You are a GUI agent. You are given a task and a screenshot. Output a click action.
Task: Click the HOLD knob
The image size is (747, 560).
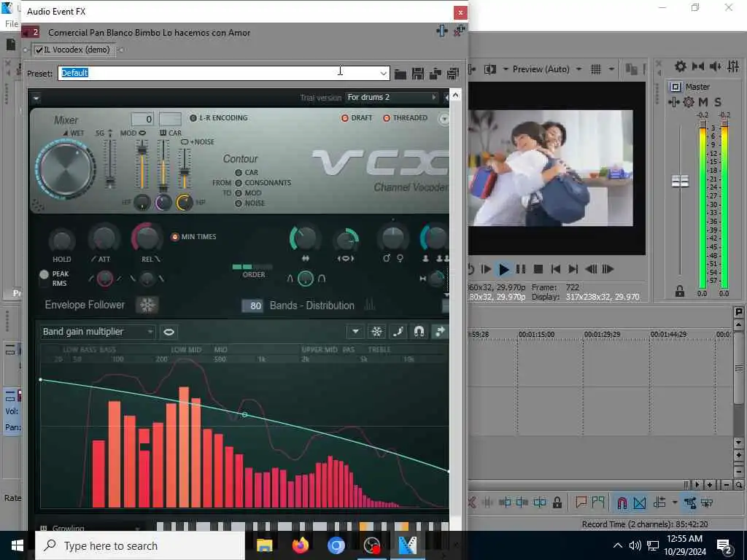point(61,241)
